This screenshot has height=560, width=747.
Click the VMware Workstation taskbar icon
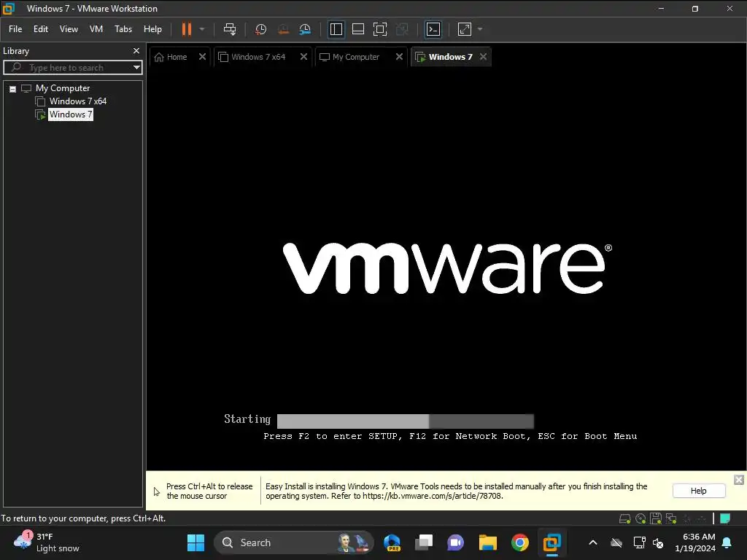(x=551, y=542)
